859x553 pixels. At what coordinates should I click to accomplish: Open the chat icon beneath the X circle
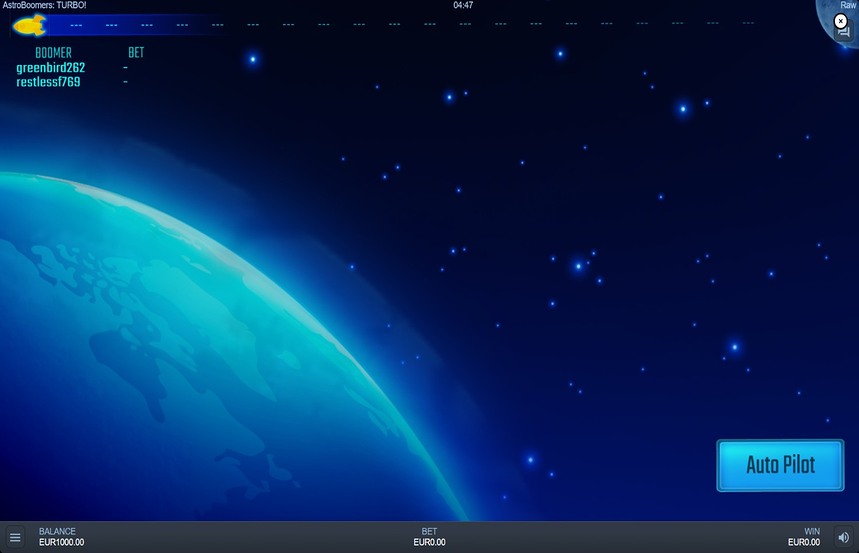tap(843, 32)
